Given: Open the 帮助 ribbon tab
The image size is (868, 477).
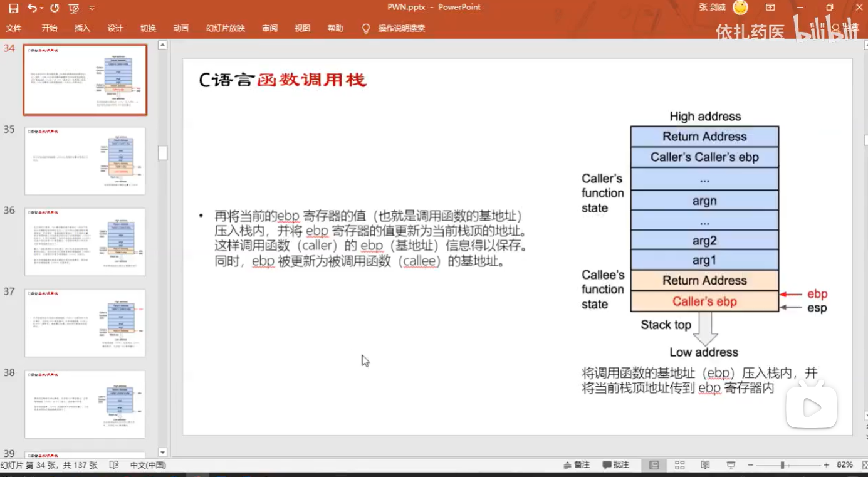Looking at the screenshot, I should (335, 28).
